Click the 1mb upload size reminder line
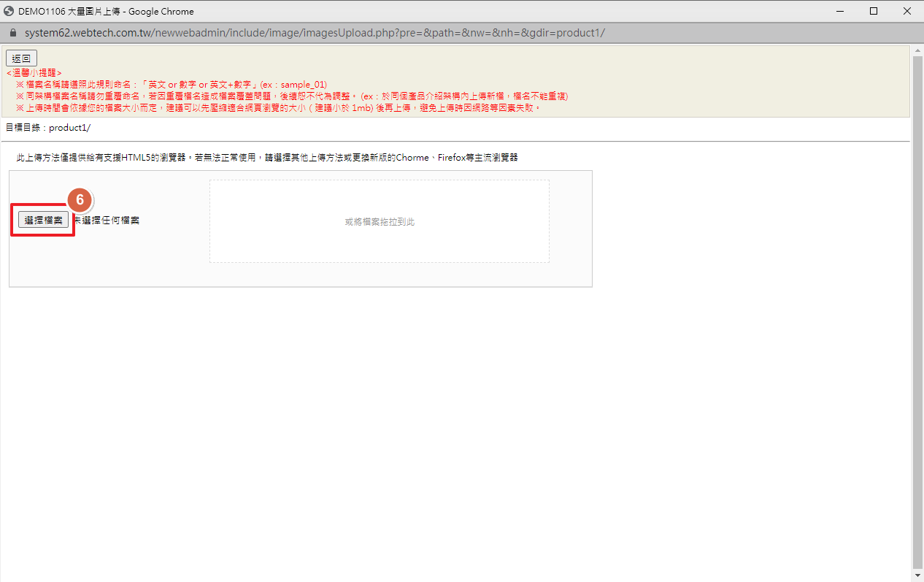Image resolution: width=924 pixels, height=582 pixels. 277,108
